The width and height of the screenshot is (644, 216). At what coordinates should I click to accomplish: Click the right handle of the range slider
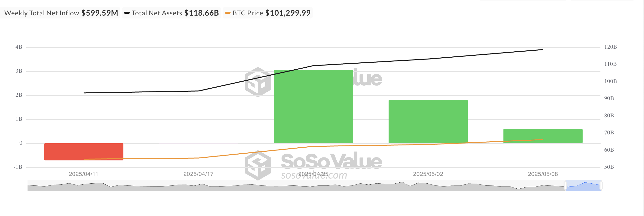[x=601, y=186]
